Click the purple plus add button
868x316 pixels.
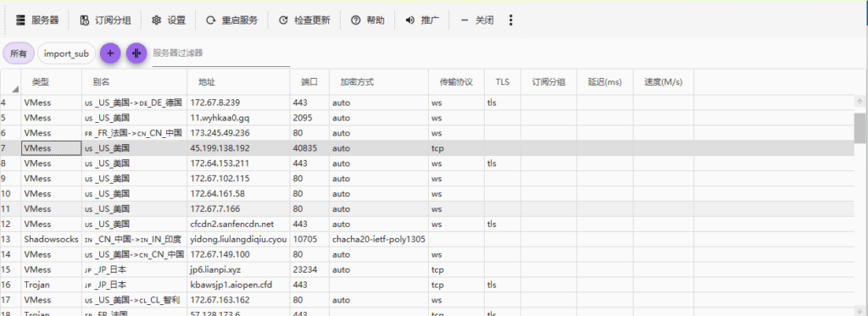(x=110, y=53)
